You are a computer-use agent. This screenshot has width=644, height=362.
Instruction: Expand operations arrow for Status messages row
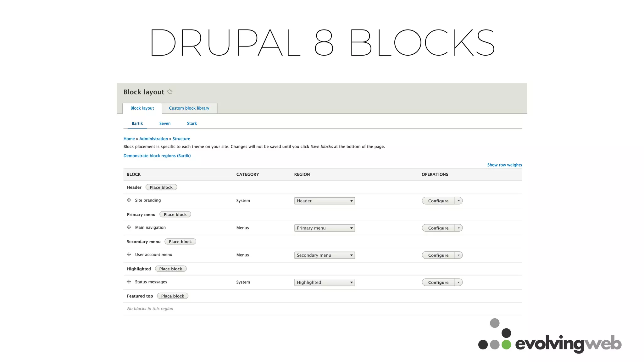click(x=459, y=282)
